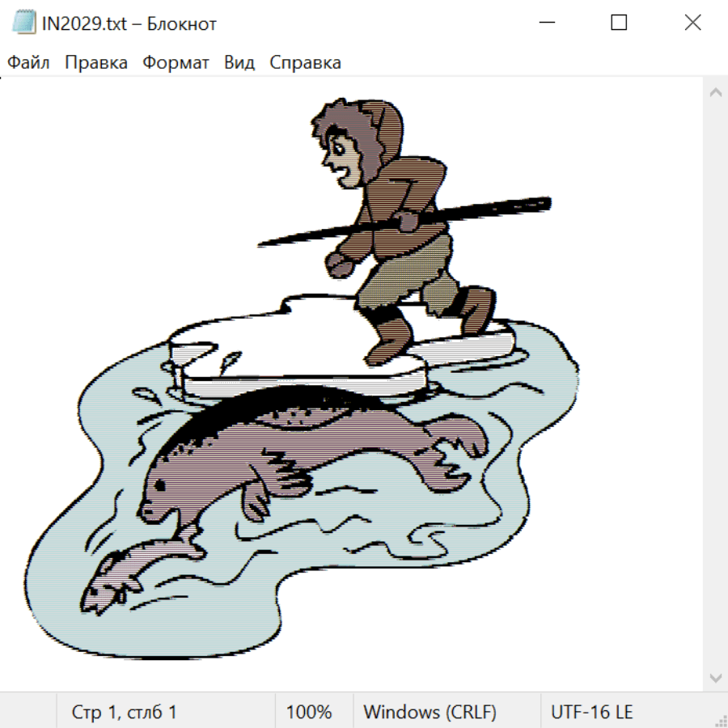Open the Вид menu
The image size is (728, 728).
coord(239,63)
